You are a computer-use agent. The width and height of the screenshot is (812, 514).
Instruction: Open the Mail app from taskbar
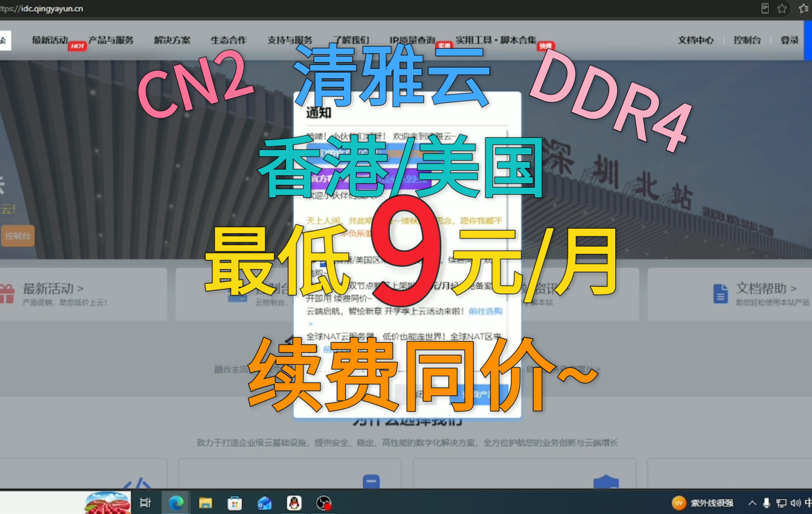pos(264,503)
